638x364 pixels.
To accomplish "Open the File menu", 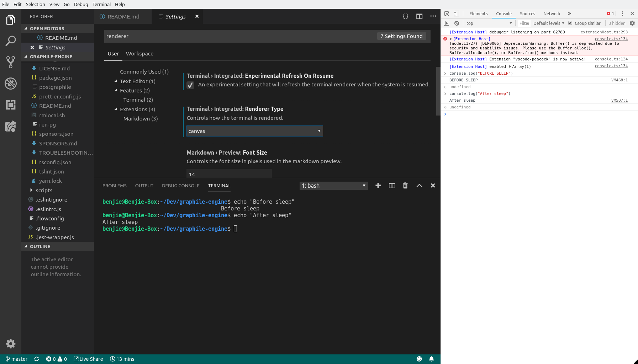I will click(6, 4).
